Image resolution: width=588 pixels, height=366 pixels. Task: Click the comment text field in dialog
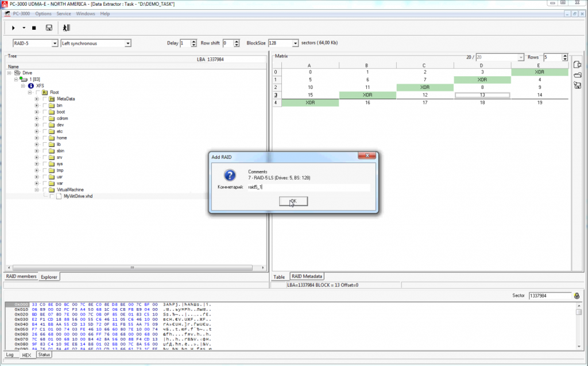[x=309, y=187]
